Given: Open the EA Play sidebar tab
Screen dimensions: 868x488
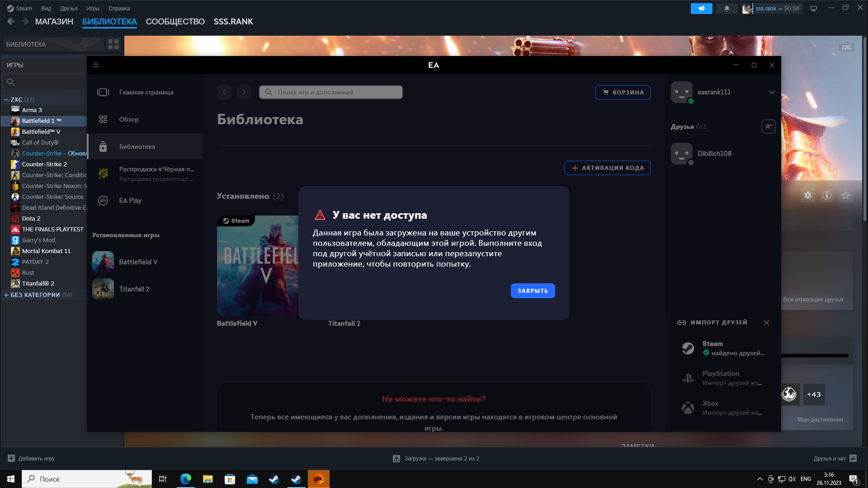Looking at the screenshot, I should pos(130,201).
